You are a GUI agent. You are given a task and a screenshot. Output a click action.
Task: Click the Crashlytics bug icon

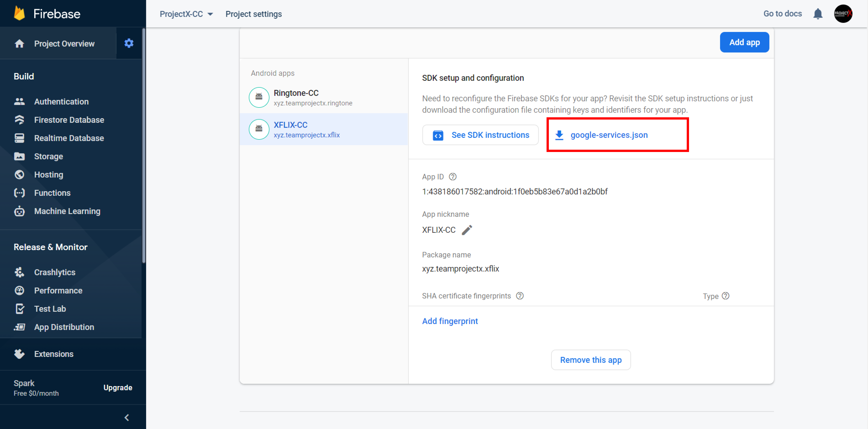(x=19, y=272)
